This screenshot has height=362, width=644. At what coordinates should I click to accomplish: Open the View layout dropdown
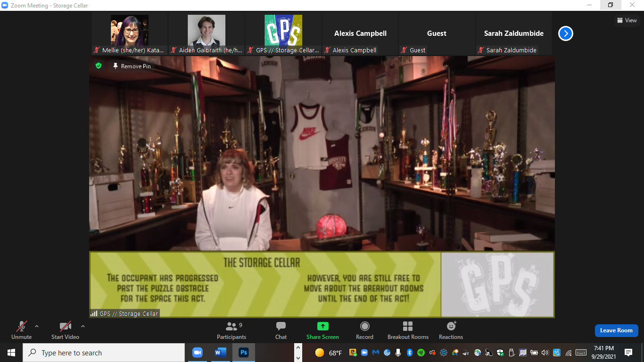(x=627, y=20)
